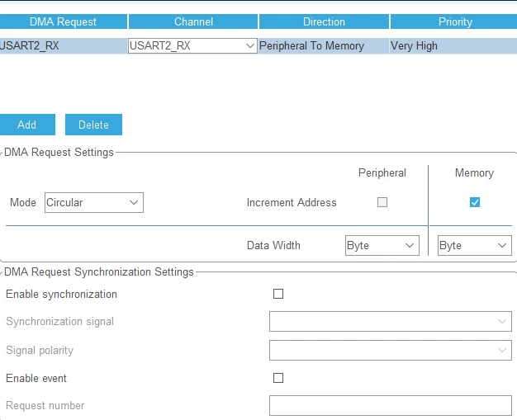
Task: Open the Signal polarity dropdown
Action: [x=391, y=350]
